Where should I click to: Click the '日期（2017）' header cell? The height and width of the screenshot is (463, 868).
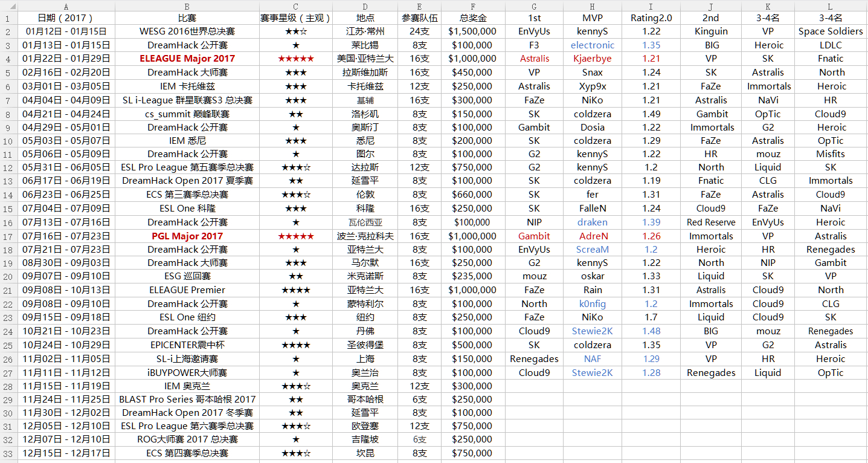point(66,18)
